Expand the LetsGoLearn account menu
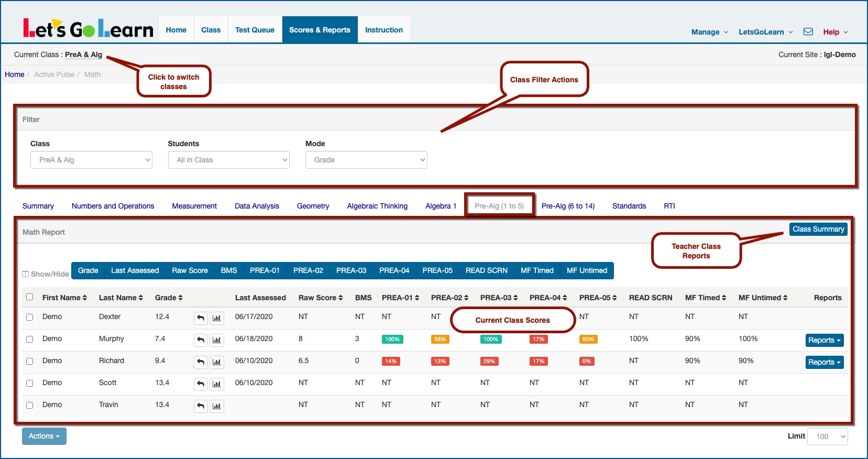868x459 pixels. click(766, 32)
